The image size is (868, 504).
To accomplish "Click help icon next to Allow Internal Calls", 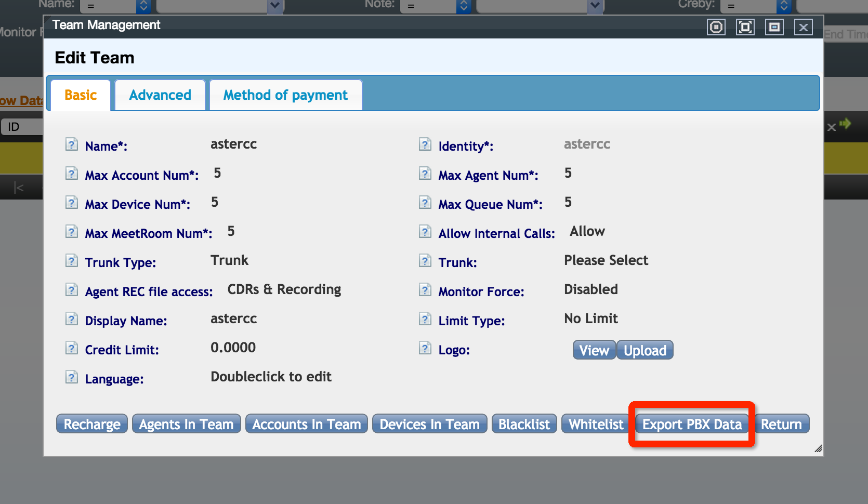I will [x=425, y=232].
